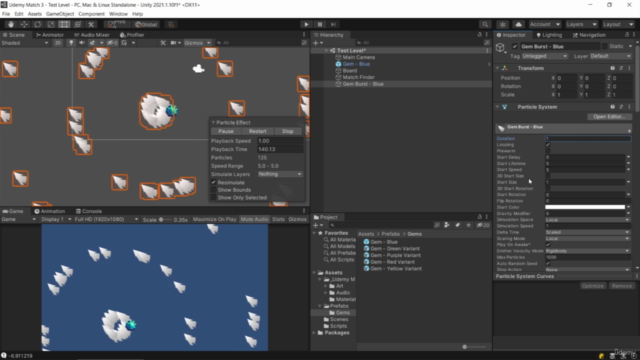640x360 pixels.
Task: Switch to the Console tab
Action: (x=89, y=211)
